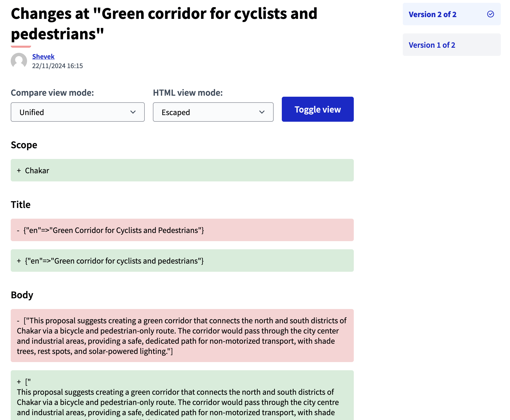
Task: Click Shevek's avatar icon
Action: [19, 61]
